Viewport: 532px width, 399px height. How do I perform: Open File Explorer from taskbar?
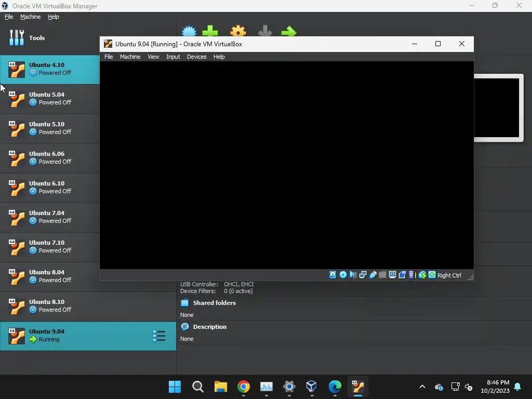(x=220, y=387)
